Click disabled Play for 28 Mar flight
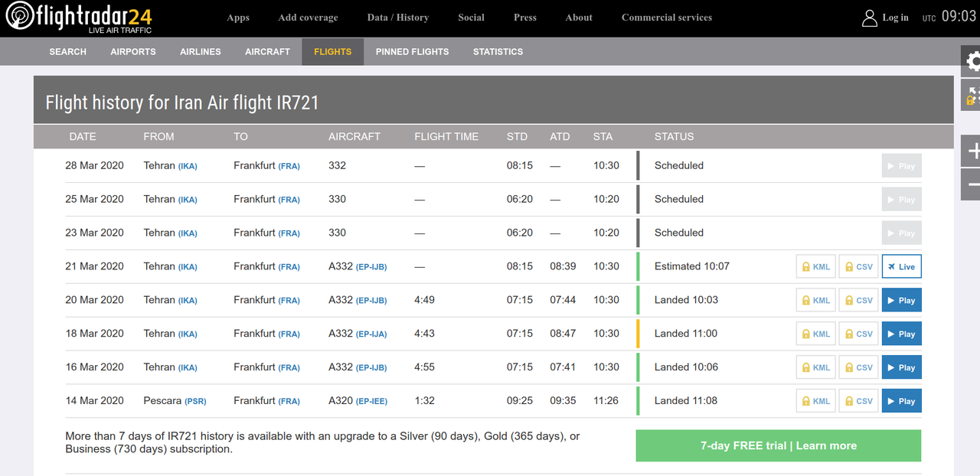The image size is (980, 476). pos(902,166)
